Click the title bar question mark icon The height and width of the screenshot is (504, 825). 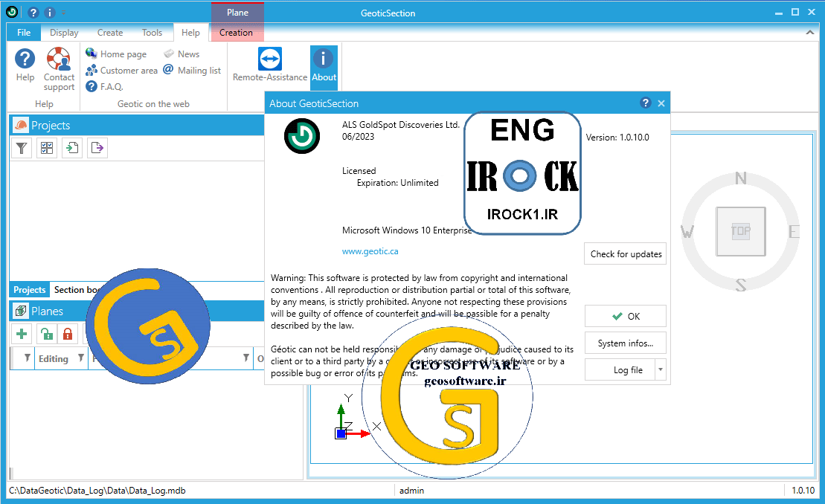pos(33,12)
